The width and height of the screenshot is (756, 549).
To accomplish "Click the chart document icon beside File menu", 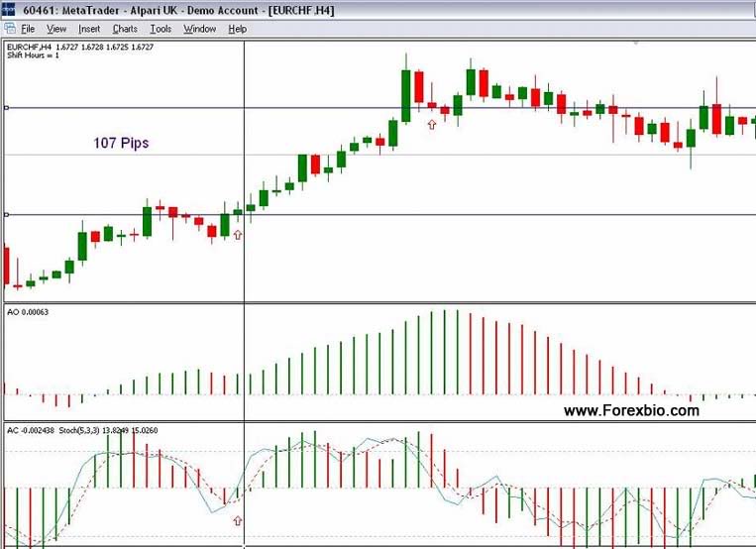I will point(10,29).
